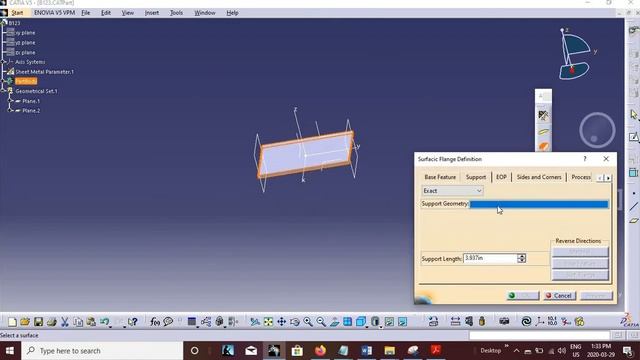Select the xy plane in the tree
This screenshot has width=640, height=360.
click(25, 33)
